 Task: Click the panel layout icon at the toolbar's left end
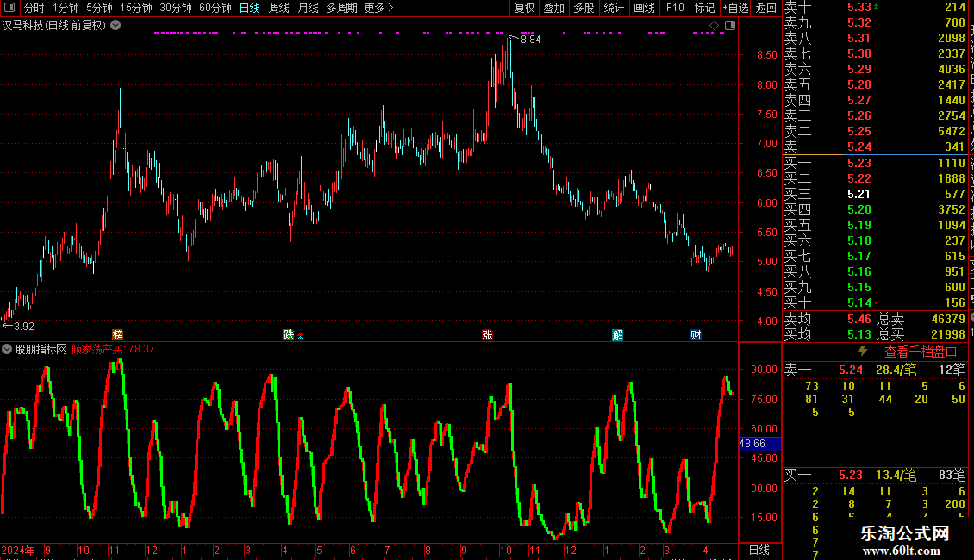click(9, 8)
